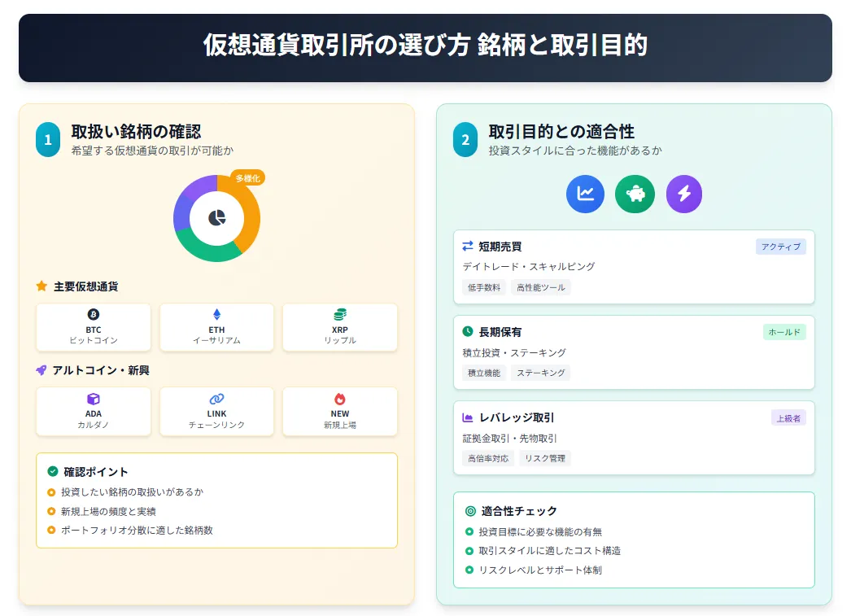Click the target icon beside 適合性チェック
The height and width of the screenshot is (616, 851).
click(x=470, y=511)
